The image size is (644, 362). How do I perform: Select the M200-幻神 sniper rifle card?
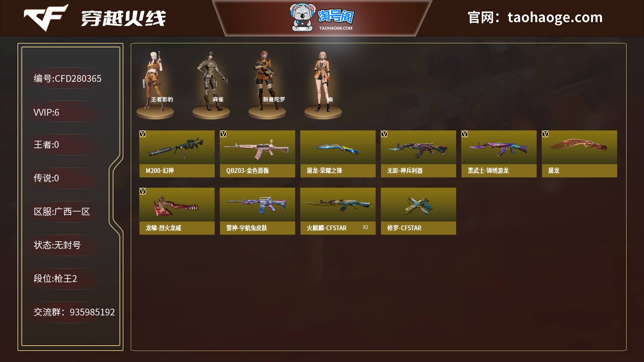tap(177, 154)
